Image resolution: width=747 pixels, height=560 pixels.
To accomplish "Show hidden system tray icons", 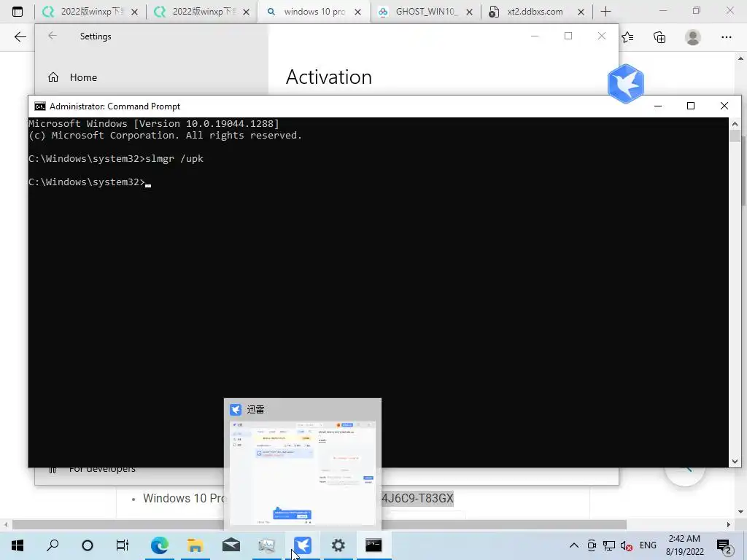I will tap(574, 545).
